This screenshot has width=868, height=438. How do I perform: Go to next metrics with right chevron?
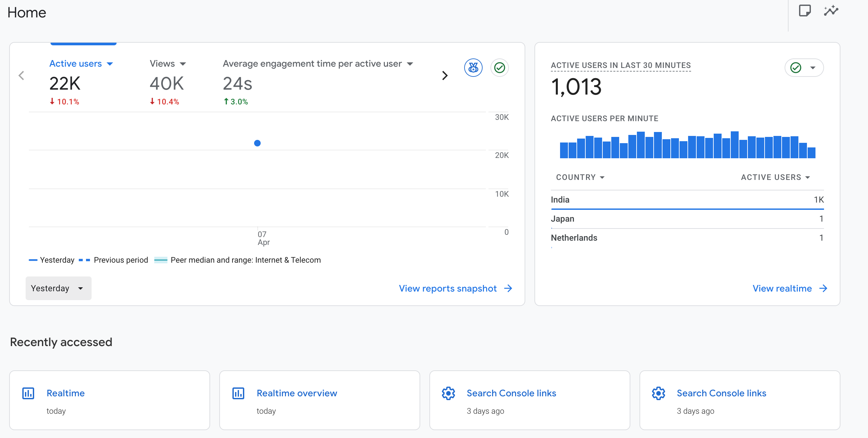click(x=445, y=76)
